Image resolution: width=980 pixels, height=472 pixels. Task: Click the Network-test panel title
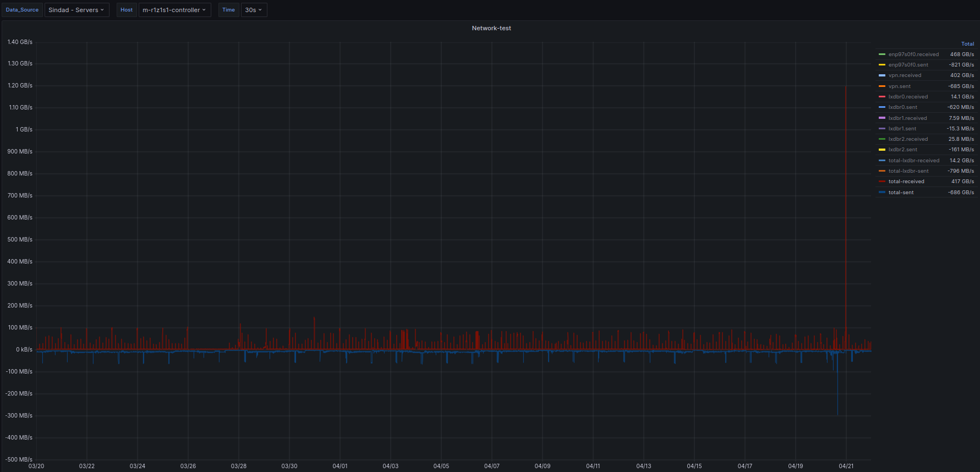(x=491, y=28)
